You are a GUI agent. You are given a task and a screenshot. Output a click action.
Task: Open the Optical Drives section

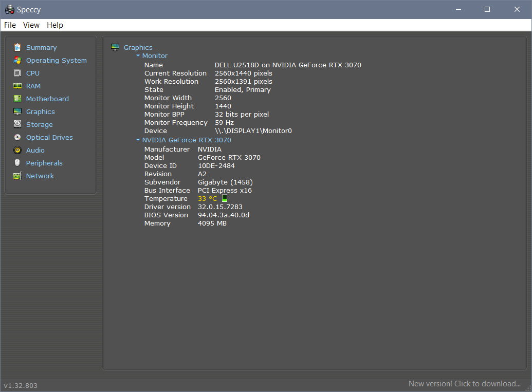[49, 137]
